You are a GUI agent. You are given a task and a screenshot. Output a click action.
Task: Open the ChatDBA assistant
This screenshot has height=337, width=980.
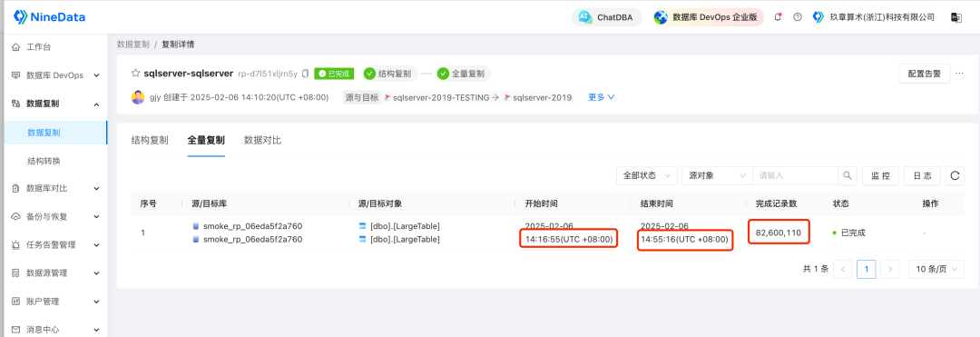(x=606, y=17)
